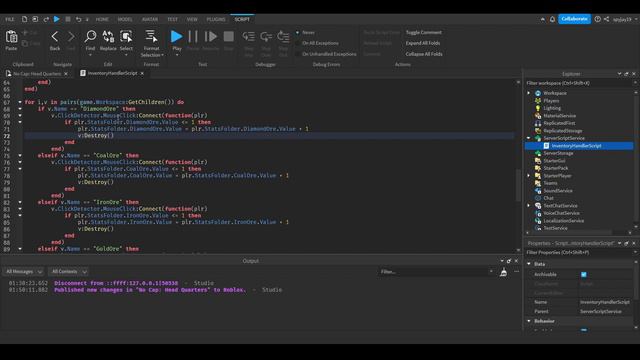Toggle the Archivable checkbox

pyautogui.click(x=584, y=275)
